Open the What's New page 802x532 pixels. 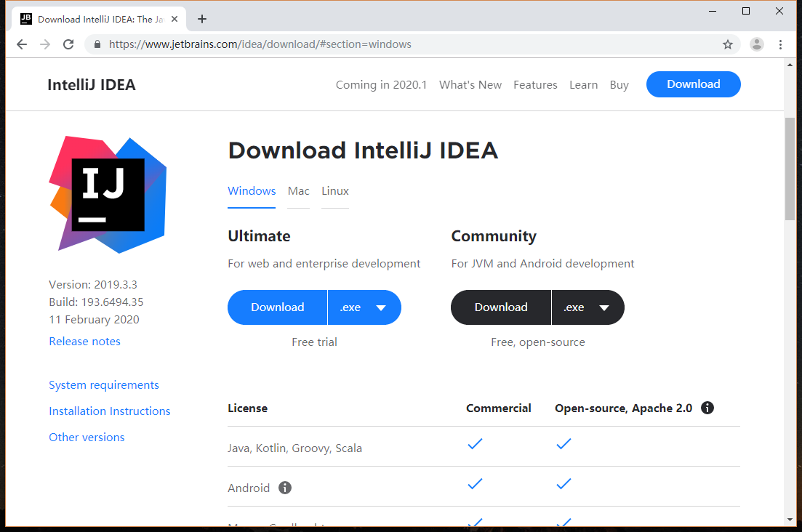[x=470, y=85]
